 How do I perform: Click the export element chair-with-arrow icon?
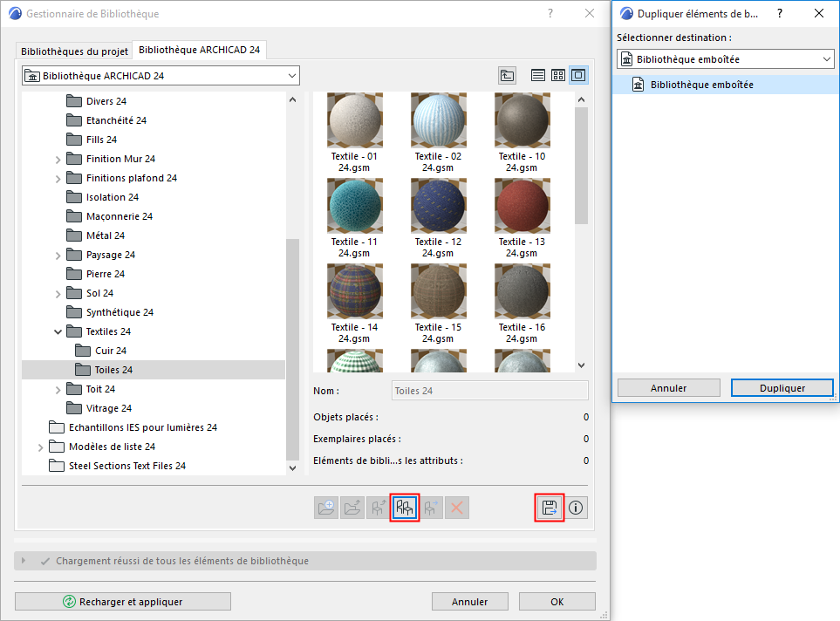(x=430, y=507)
